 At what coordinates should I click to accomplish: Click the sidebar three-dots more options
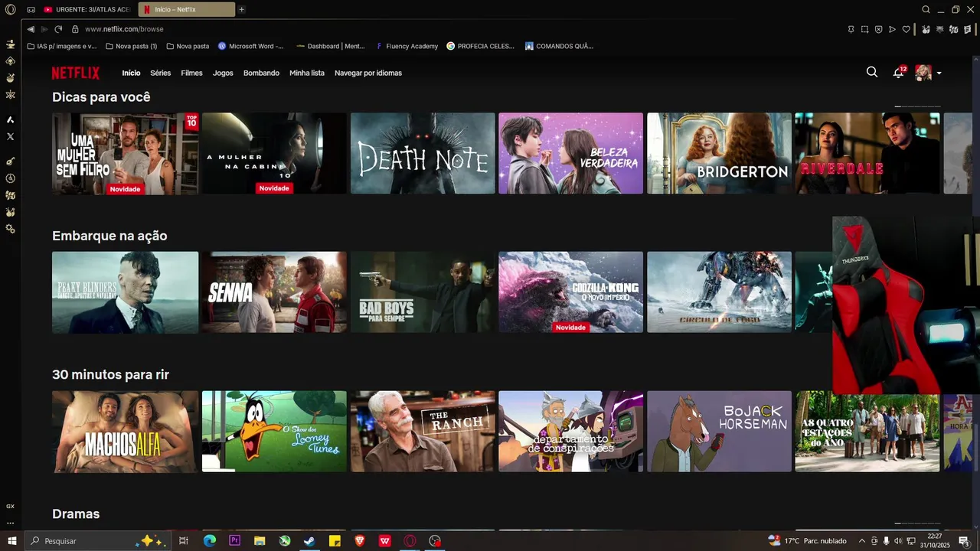[10, 523]
